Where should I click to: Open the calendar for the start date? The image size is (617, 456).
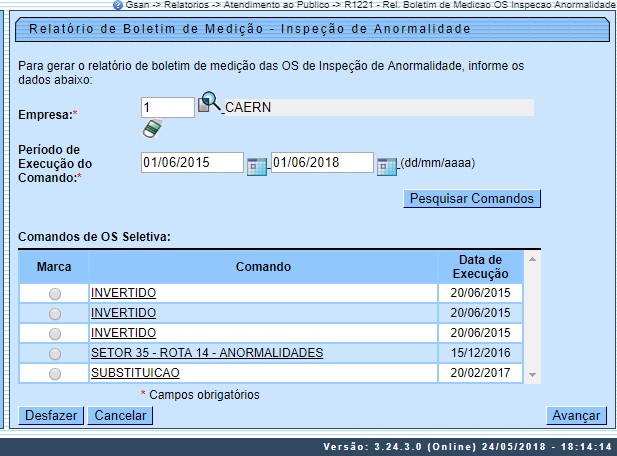(257, 165)
